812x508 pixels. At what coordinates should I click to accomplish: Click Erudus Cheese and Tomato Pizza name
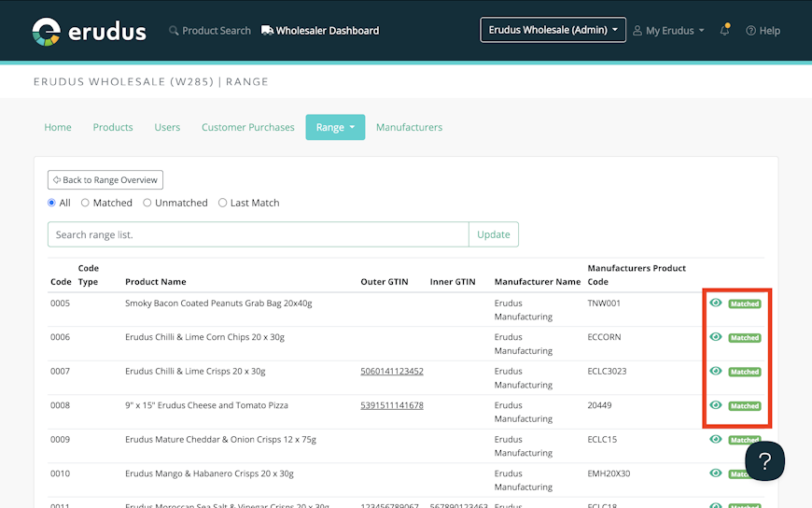[206, 405]
